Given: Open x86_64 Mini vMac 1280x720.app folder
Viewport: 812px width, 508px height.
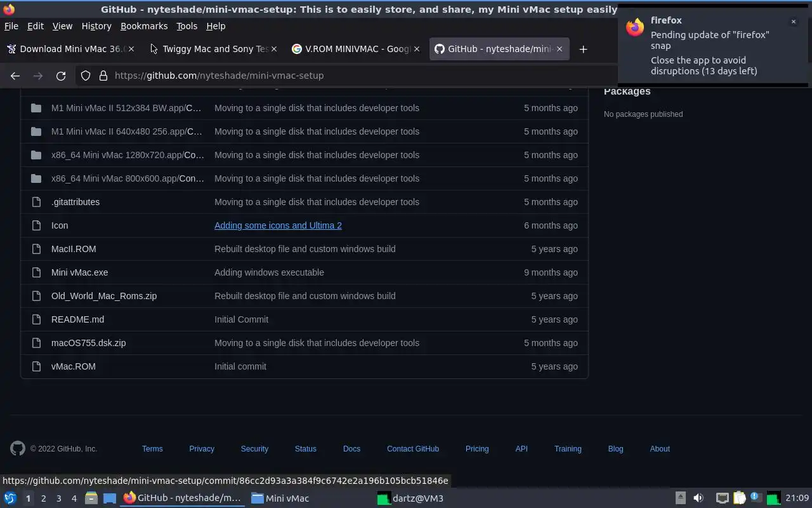Looking at the screenshot, I should coord(128,155).
